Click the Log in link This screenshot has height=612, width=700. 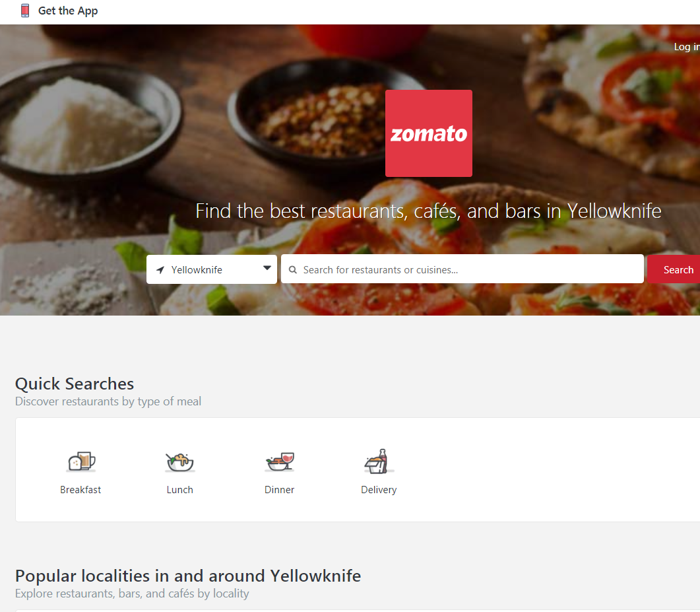pos(686,47)
